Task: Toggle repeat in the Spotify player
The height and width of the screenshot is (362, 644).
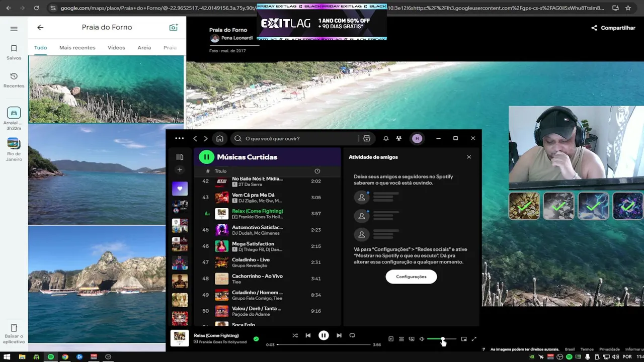Action: [352, 335]
